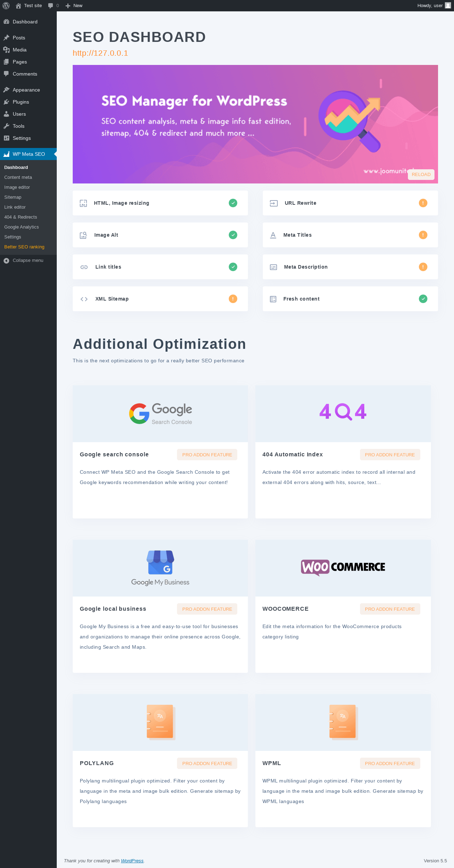
Task: Click the orange warning icon beside XML Sitemap
Action: (x=233, y=299)
